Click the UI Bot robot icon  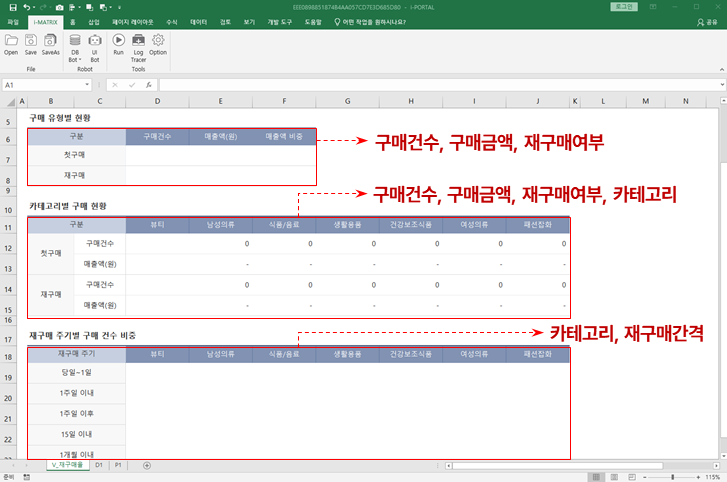click(95, 40)
